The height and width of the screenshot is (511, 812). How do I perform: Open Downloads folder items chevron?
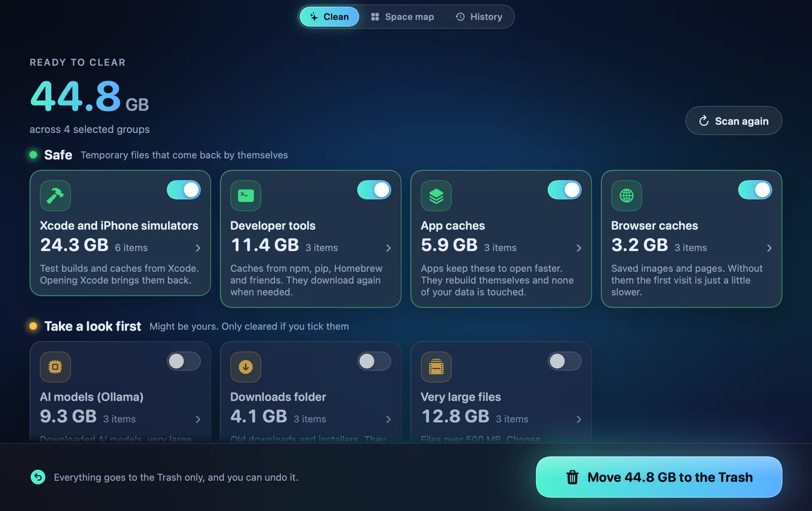tap(388, 419)
